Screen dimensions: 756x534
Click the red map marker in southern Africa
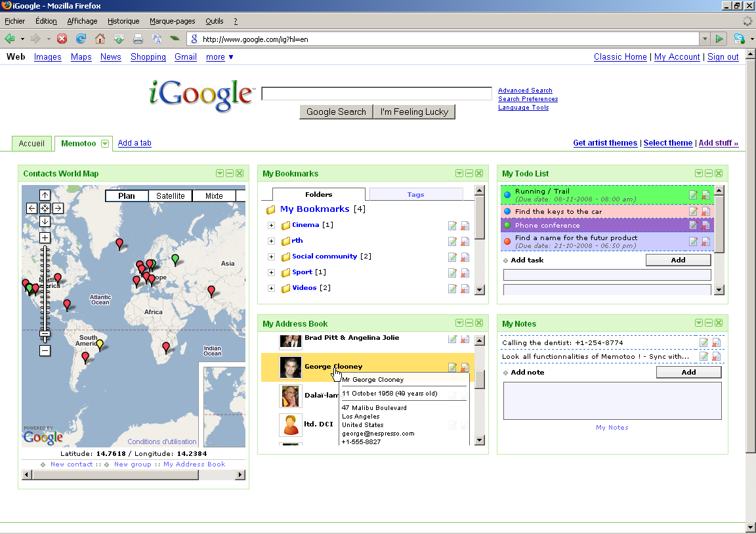pos(166,348)
